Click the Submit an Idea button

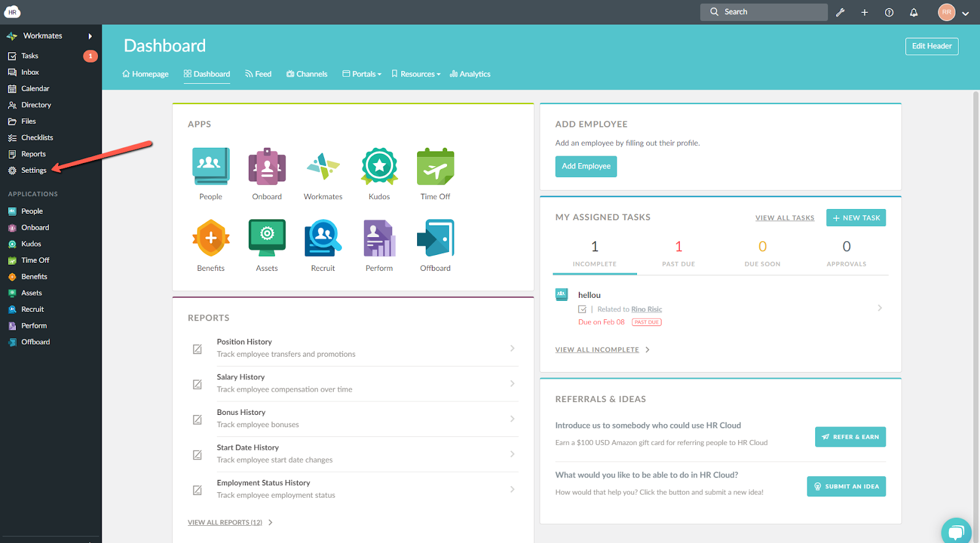[x=846, y=487]
